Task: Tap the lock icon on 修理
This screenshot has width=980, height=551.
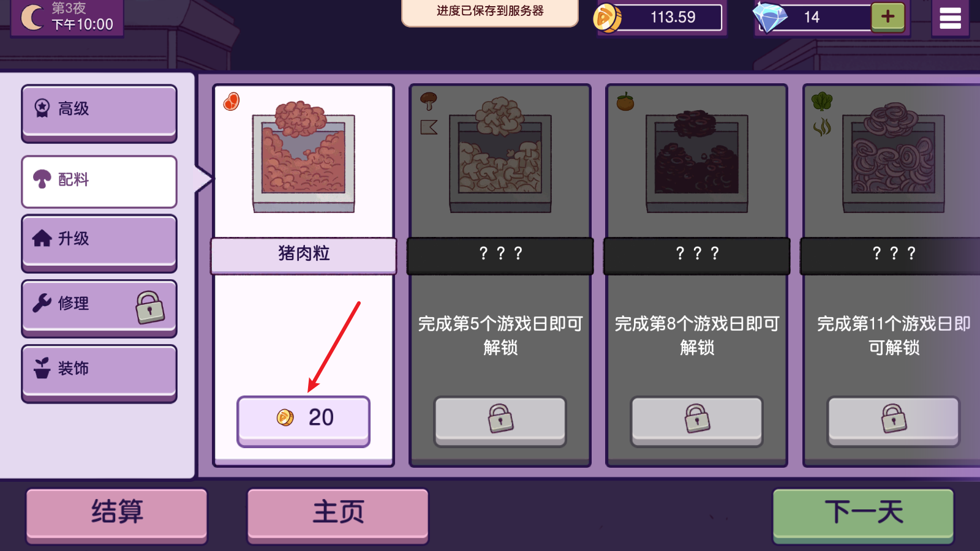Action: [x=150, y=307]
